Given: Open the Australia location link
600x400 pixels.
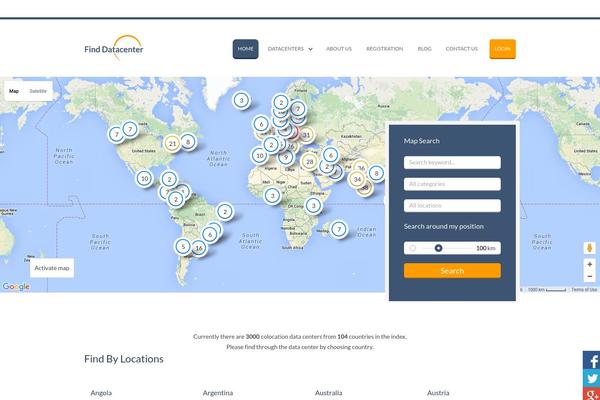Looking at the screenshot, I should 328,393.
